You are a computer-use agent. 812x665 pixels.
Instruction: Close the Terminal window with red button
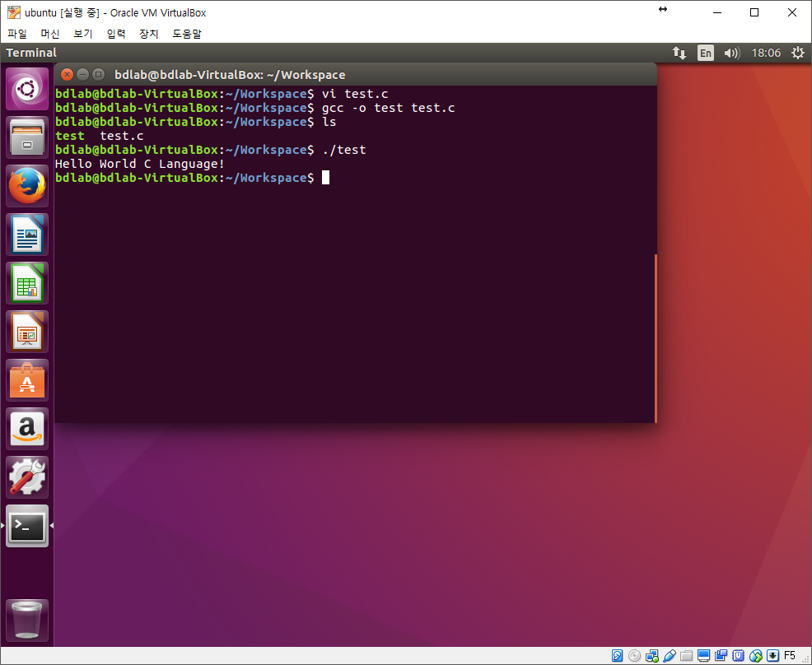pos(67,75)
